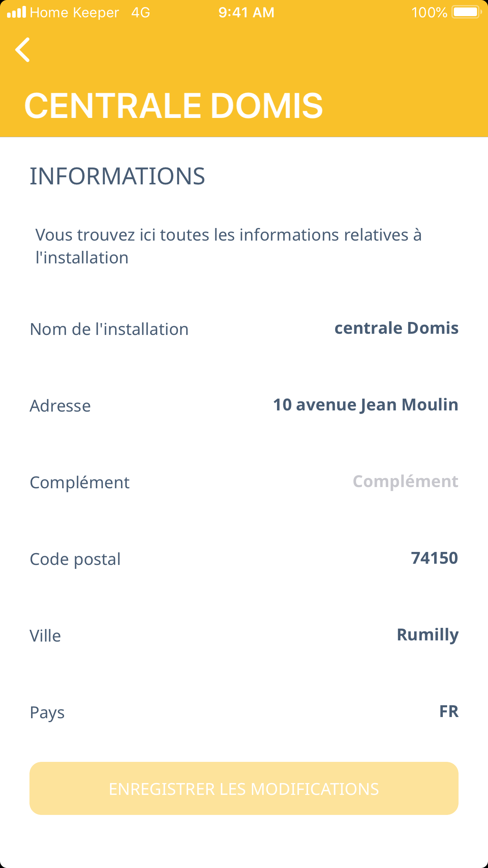Click the 4G network indicator
Viewport: 488px width, 868px height.
point(141,13)
